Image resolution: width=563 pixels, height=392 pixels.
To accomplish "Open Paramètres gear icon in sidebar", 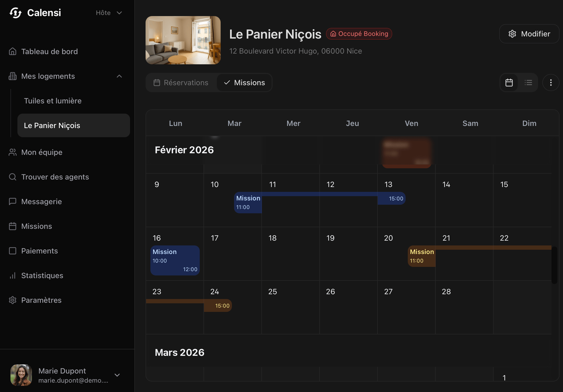I will pyautogui.click(x=13, y=300).
